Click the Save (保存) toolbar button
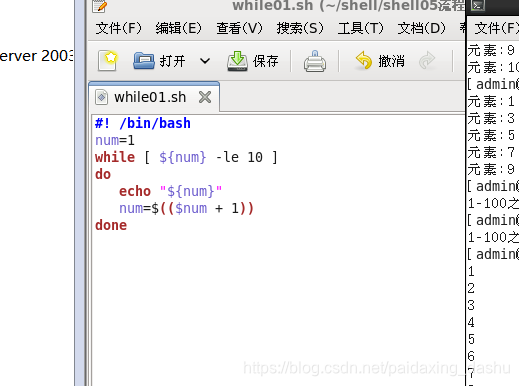This screenshot has height=386, width=519. coord(253,61)
